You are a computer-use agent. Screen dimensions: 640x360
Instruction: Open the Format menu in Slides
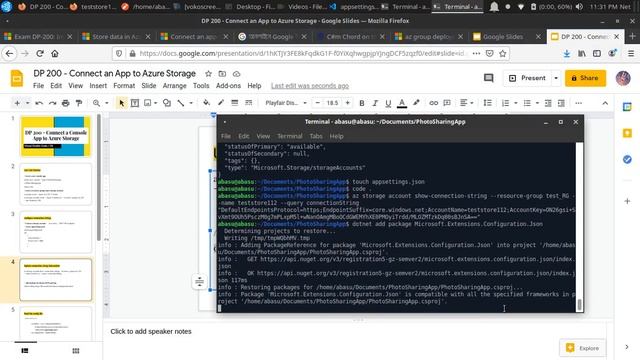[x=124, y=86]
